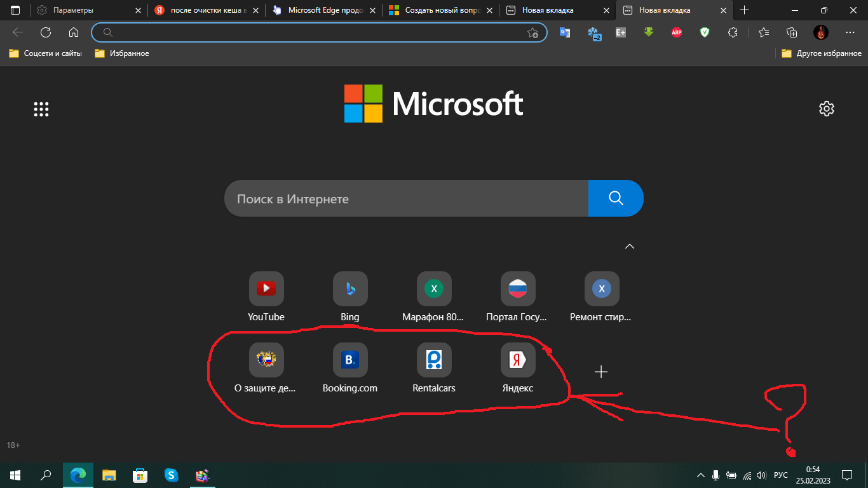Screen dimensions: 868x488
Task: Switch to the Параметры tab
Action: click(89, 10)
